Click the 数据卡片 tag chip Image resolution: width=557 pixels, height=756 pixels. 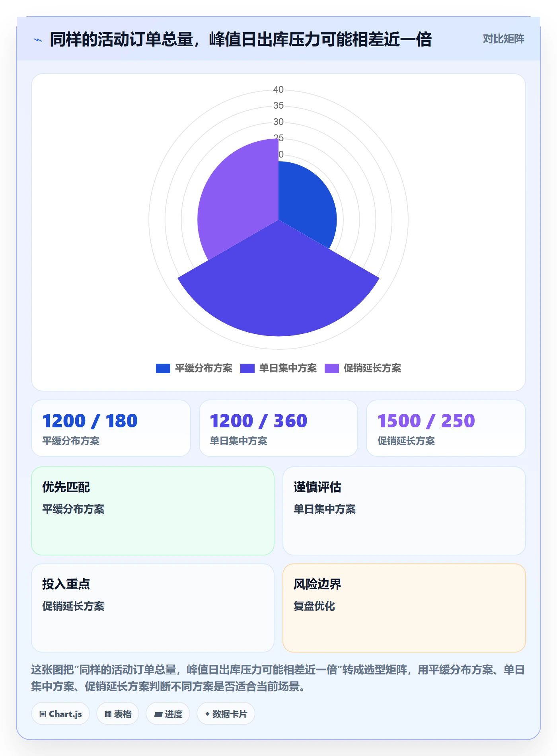tap(226, 714)
